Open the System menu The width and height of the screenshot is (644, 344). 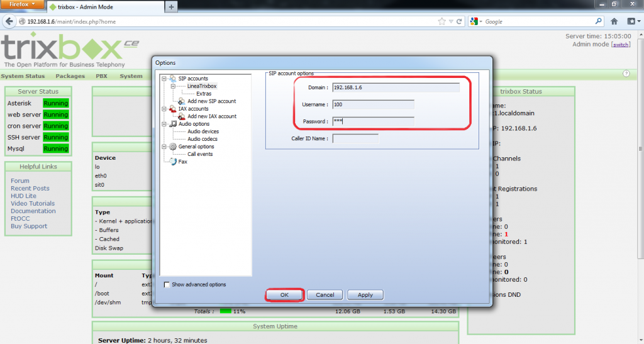[x=131, y=76]
